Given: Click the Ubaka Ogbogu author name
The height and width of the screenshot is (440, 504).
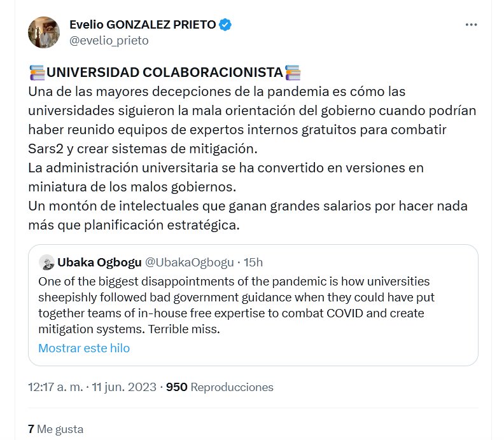Looking at the screenshot, I should [x=99, y=262].
